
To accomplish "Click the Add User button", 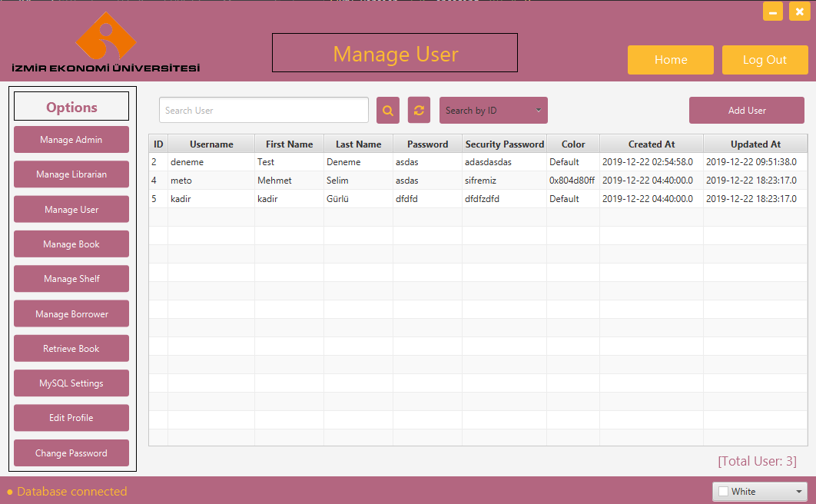I will [x=747, y=111].
